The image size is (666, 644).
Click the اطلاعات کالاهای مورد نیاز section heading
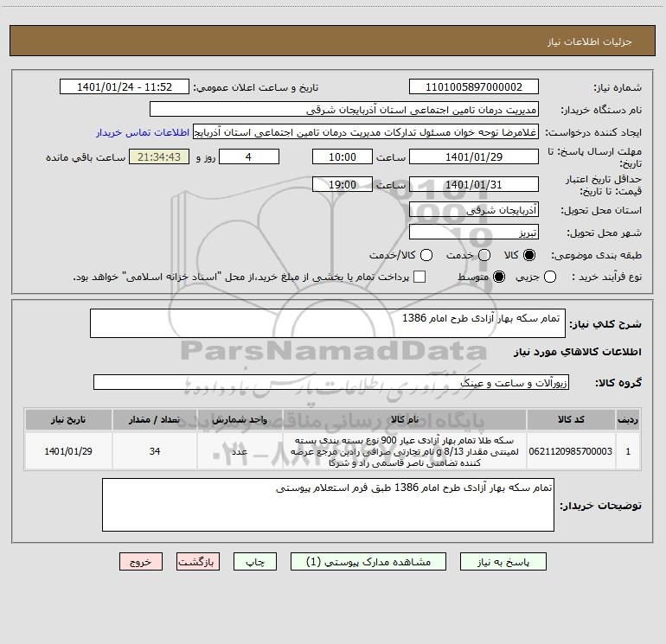(577, 352)
